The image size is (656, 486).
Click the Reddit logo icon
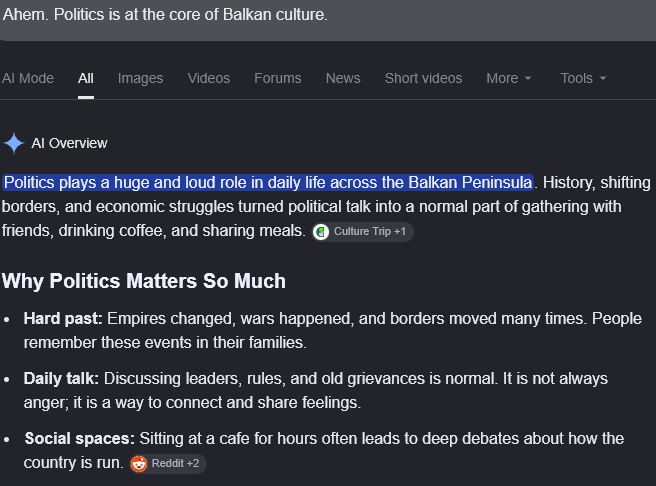tap(139, 464)
